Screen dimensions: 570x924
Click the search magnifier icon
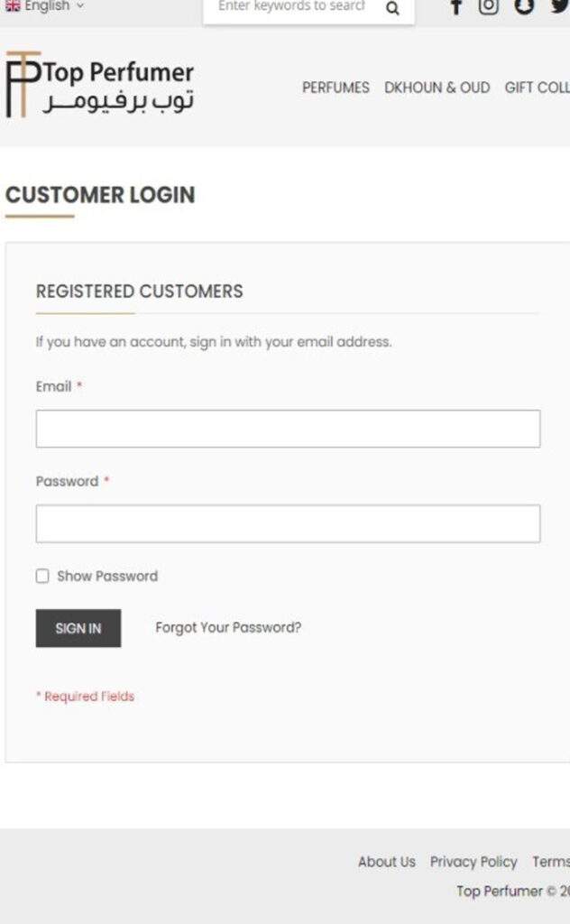coord(392,9)
